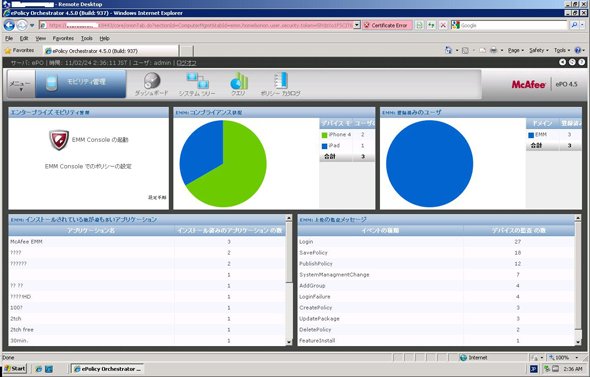Open the Page dropdown menu
590x377 pixels.
pos(515,50)
